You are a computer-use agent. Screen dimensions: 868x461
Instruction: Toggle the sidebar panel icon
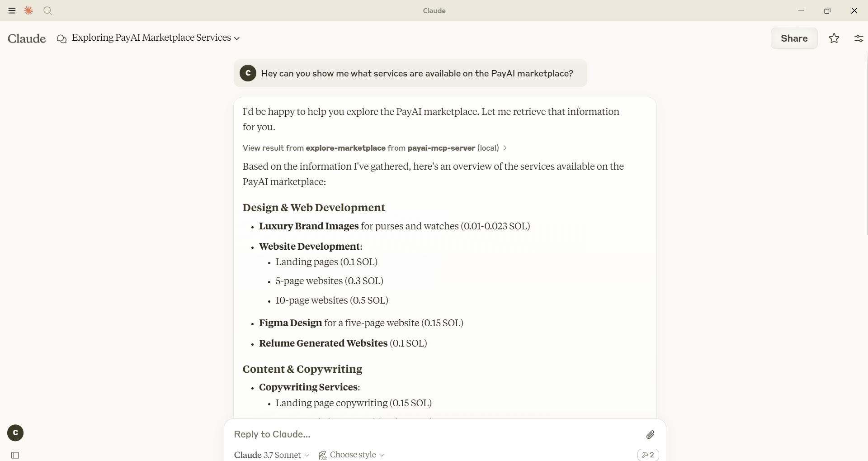15,455
